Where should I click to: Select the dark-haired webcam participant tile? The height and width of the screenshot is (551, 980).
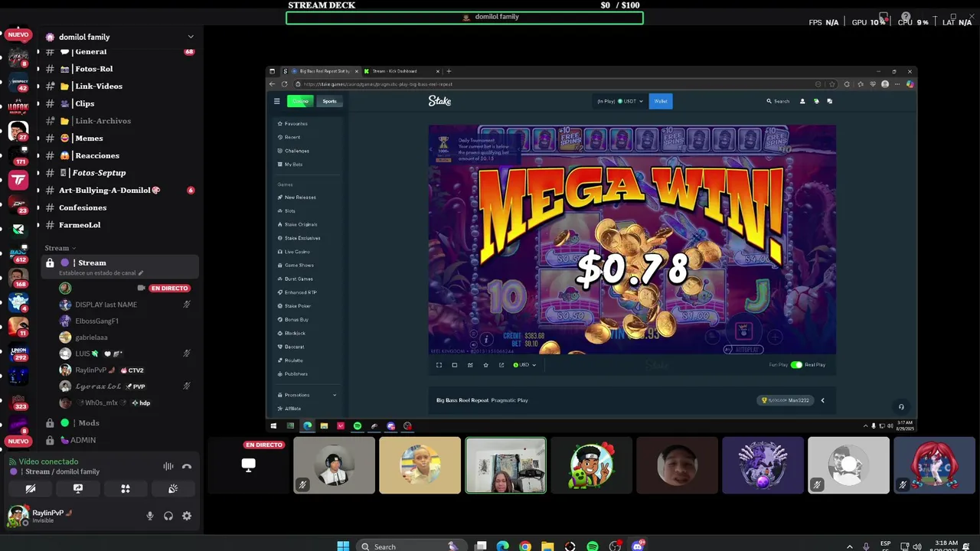click(505, 465)
